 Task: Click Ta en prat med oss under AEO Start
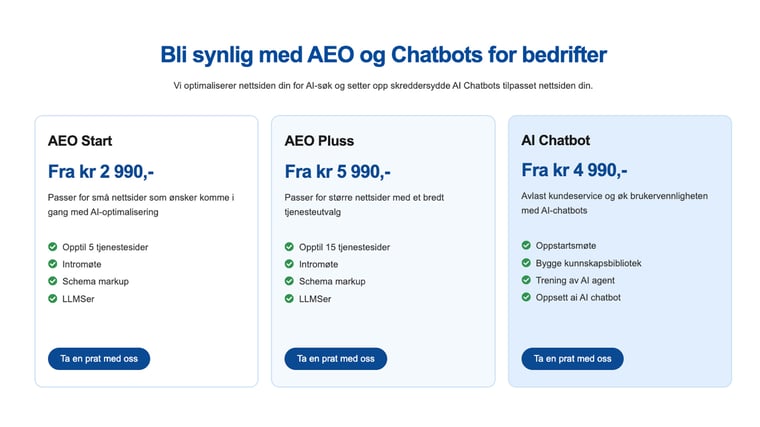[x=99, y=359]
